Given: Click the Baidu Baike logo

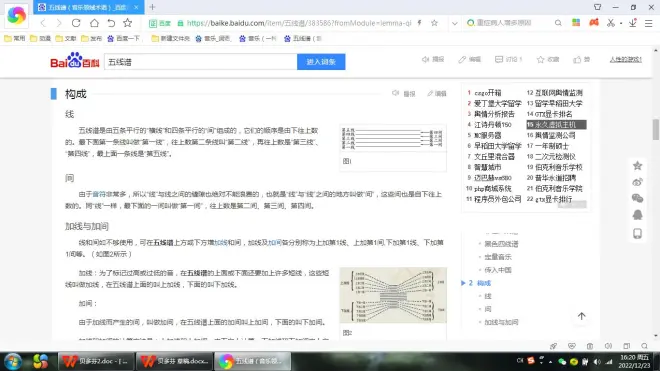Looking at the screenshot, I should (75, 61).
